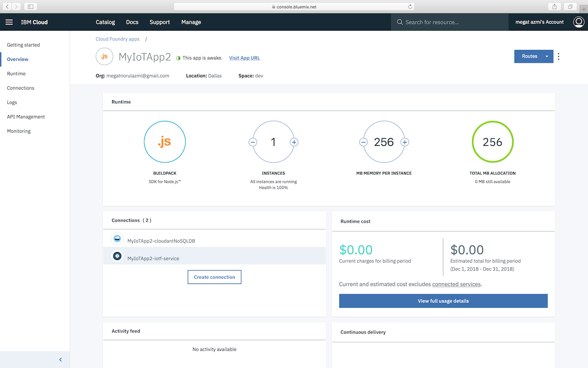Image resolution: width=588 pixels, height=368 pixels.
Task: Open the Catalog menu
Action: pos(105,22)
